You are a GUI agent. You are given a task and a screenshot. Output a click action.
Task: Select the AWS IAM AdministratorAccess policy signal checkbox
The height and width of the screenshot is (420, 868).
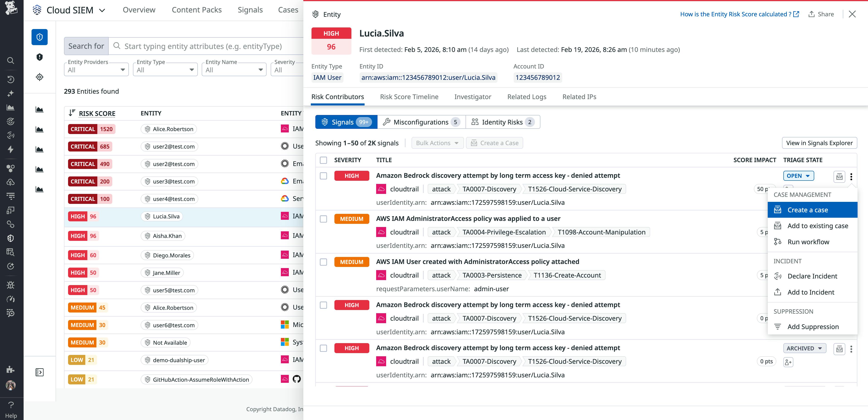pos(323,219)
